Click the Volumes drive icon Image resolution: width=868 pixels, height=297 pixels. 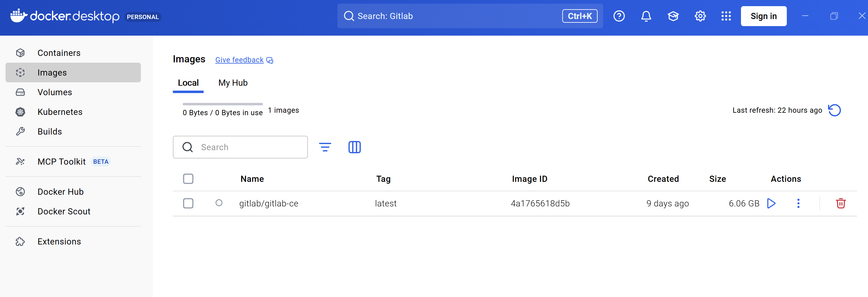[x=20, y=92]
